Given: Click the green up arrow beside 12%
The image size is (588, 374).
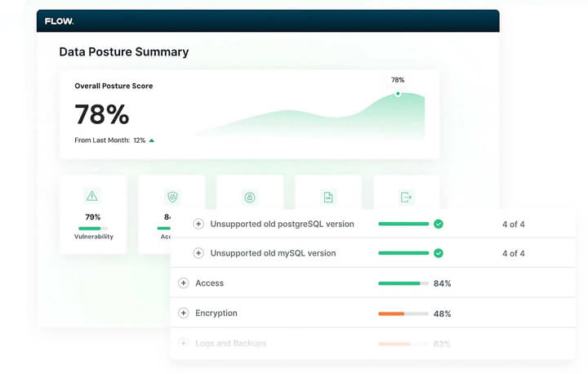Looking at the screenshot, I should click(152, 140).
